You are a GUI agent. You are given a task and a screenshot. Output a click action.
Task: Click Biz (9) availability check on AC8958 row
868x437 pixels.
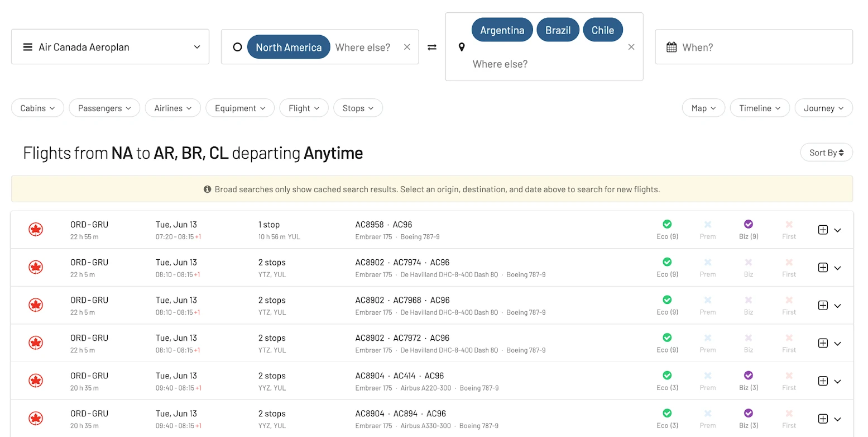(x=749, y=224)
